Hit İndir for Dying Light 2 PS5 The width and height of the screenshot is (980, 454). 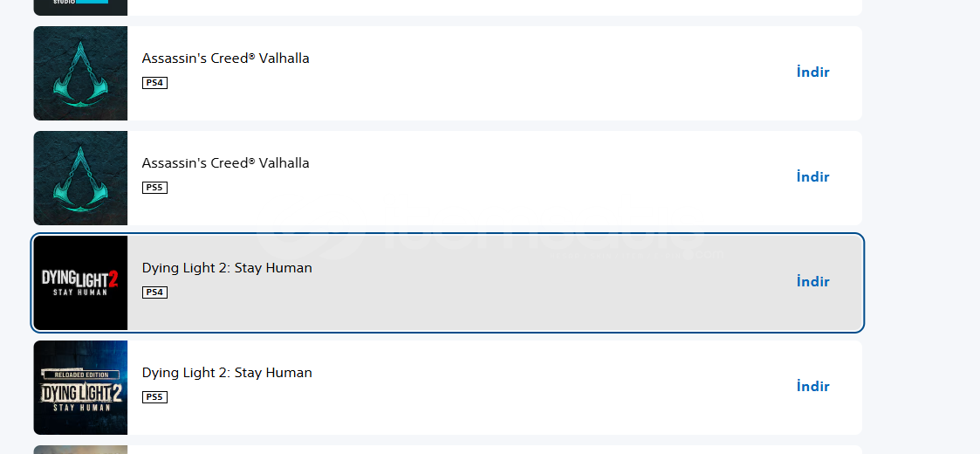(812, 387)
